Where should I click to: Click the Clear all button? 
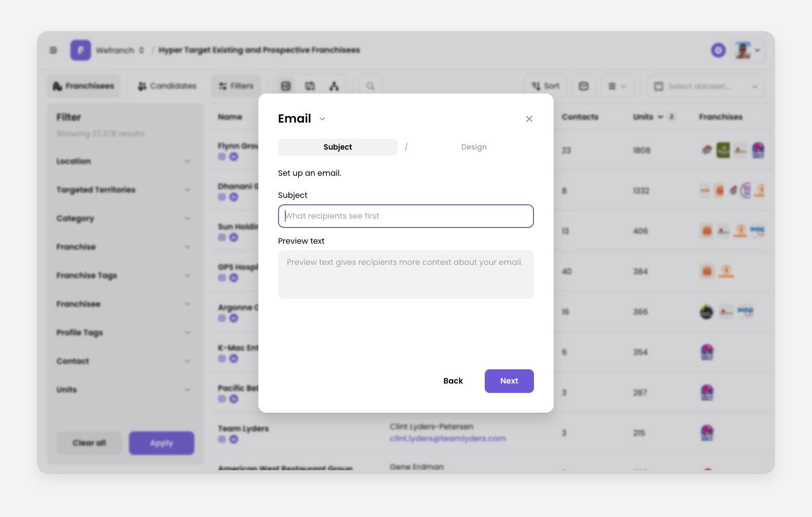click(x=89, y=443)
